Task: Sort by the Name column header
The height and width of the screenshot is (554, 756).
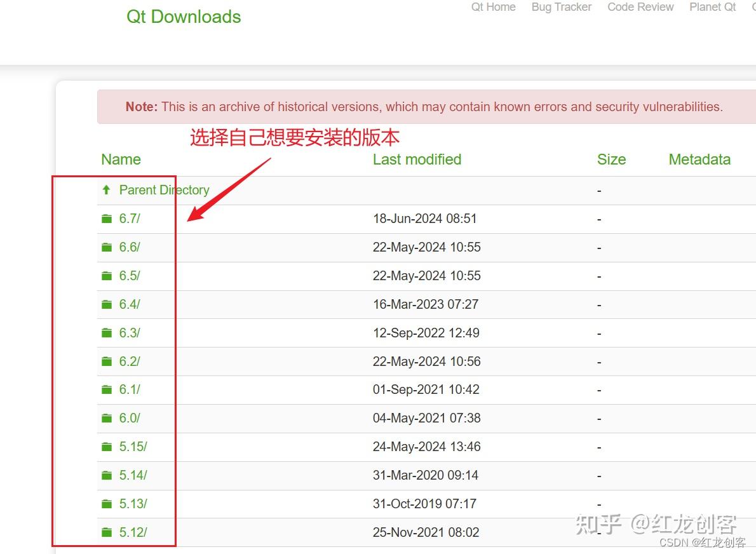Action: pos(121,159)
